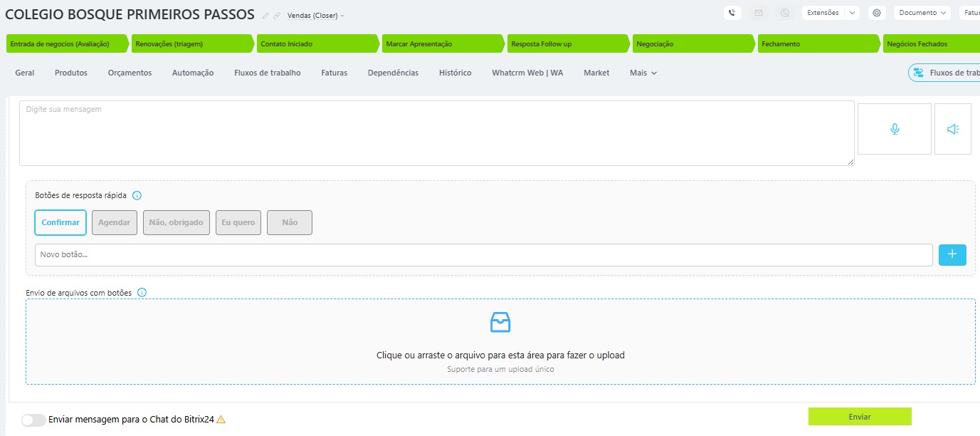Screen dimensions: 980x436
Task: Switch to the Histórico tab
Action: point(455,73)
